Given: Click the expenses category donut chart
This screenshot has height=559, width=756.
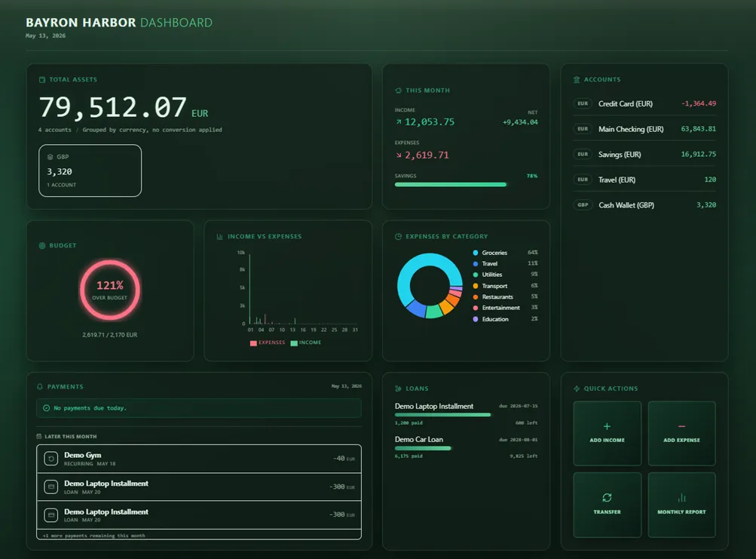Looking at the screenshot, I should [x=430, y=286].
